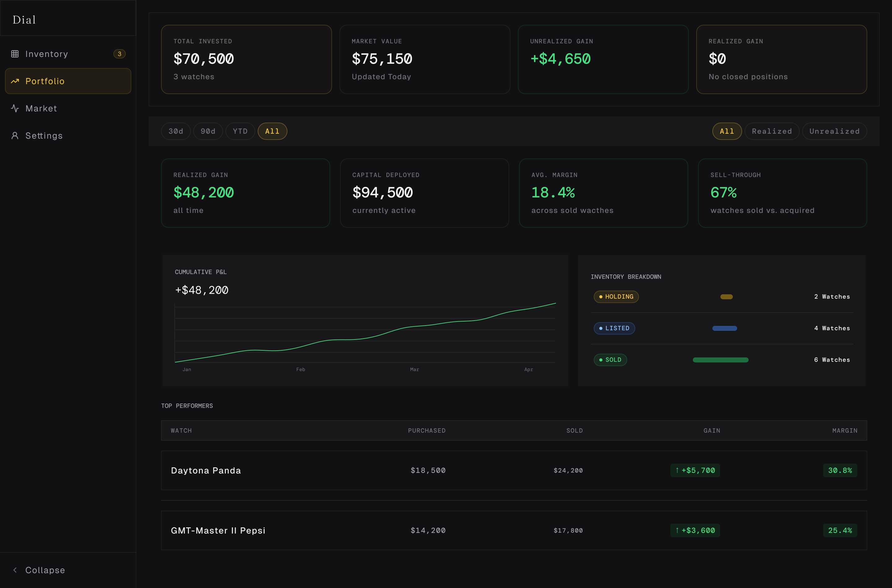Click Daytona Panda purchase price $18,500
This screenshot has height=588, width=892.
pyautogui.click(x=428, y=470)
